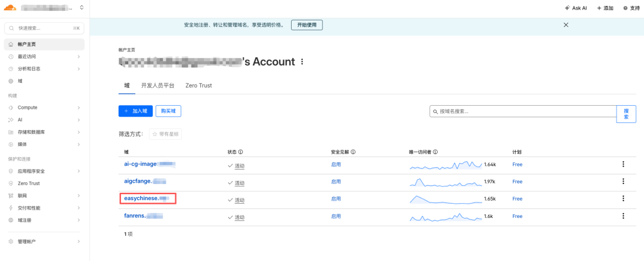Open the ai-cg-image domain
Image resolution: width=644 pixels, height=261 pixels.
[x=150, y=164]
